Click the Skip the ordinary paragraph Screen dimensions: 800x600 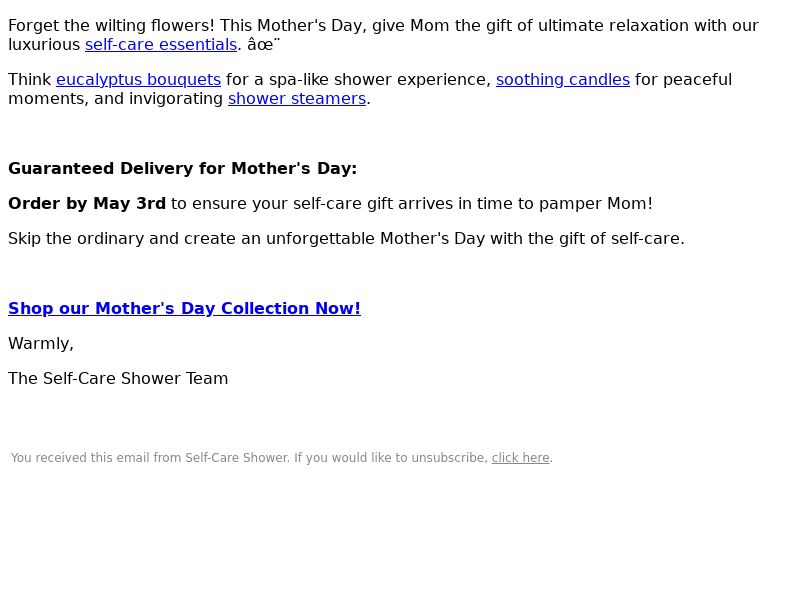346,239
